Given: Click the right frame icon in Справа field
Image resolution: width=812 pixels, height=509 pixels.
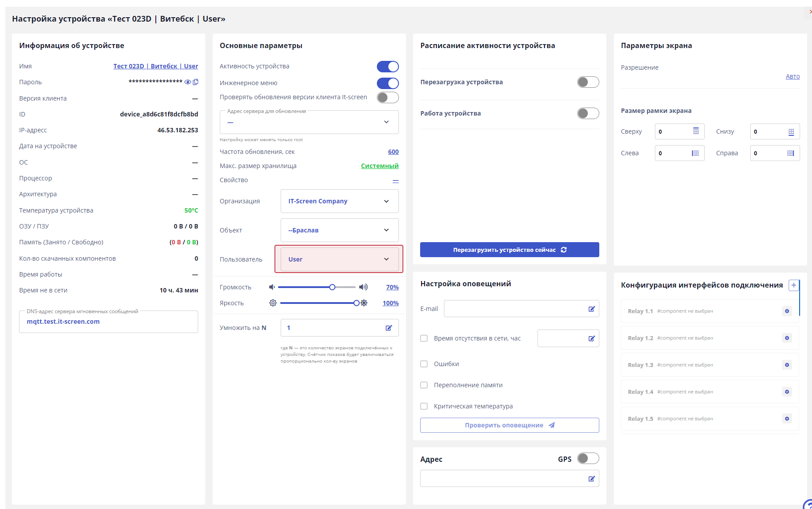Looking at the screenshot, I should (791, 153).
